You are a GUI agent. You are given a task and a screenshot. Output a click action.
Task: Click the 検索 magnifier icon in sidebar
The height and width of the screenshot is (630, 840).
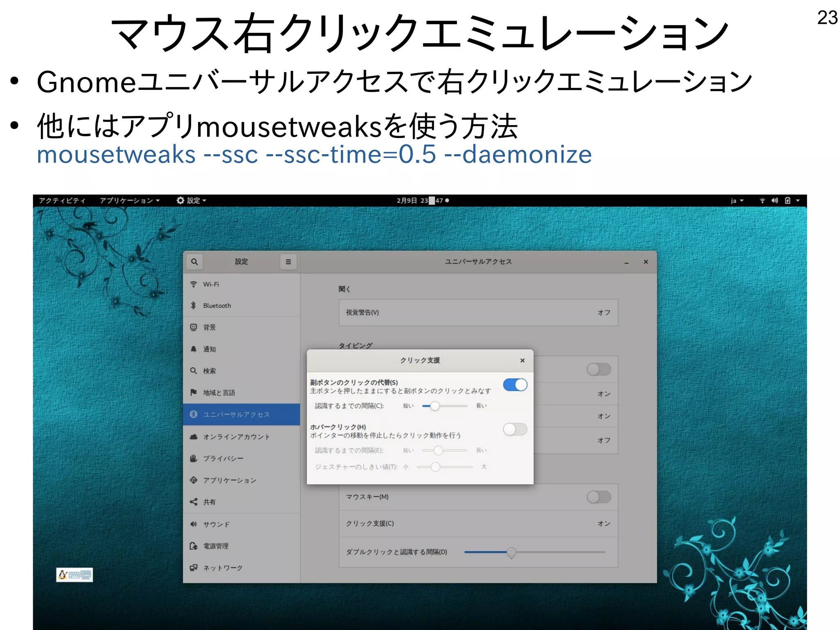pos(194,371)
